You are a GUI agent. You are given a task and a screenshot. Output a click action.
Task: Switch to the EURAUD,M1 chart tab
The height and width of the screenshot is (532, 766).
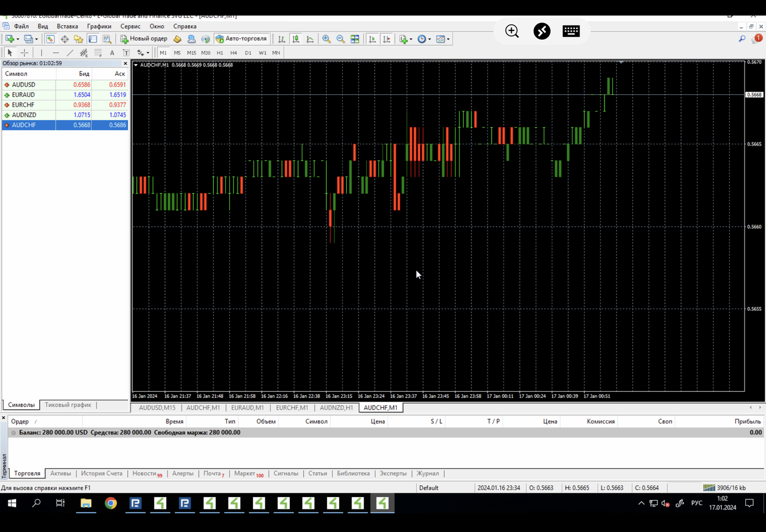click(248, 408)
